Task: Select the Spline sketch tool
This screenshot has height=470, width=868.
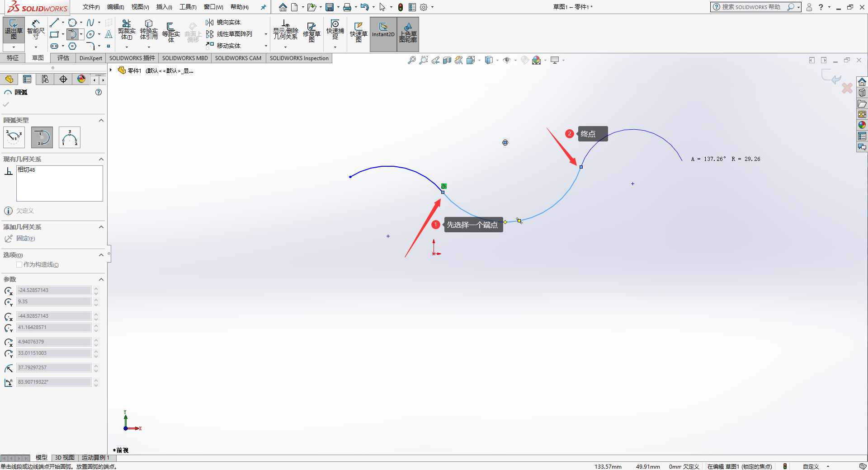Action: (90, 23)
